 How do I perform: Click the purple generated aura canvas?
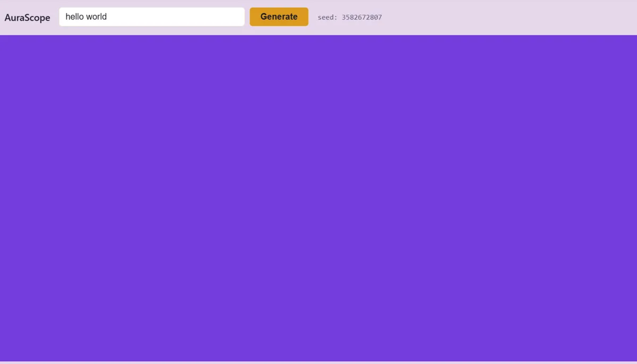point(318,198)
